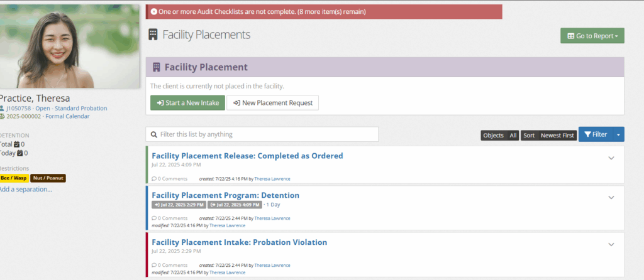Open Facility Placement Program: Detention
This screenshot has width=644, height=280.
coord(226,195)
